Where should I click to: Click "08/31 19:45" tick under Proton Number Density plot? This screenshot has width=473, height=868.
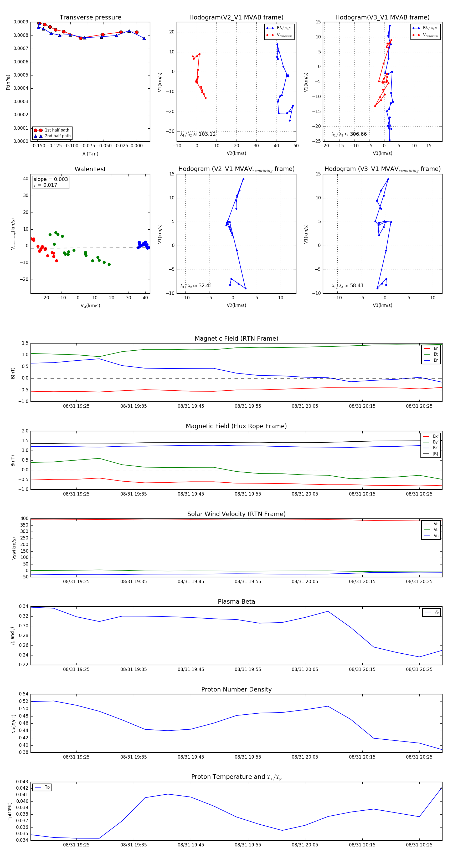coord(191,757)
